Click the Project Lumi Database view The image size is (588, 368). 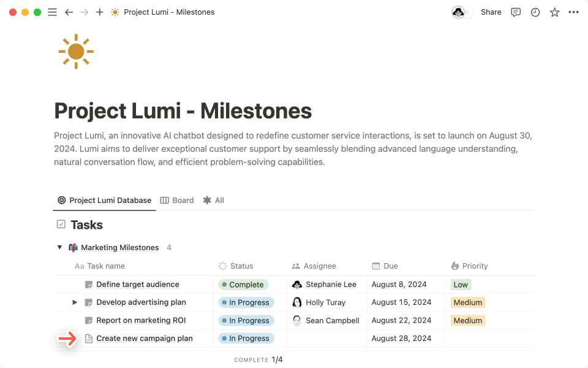pyautogui.click(x=104, y=200)
